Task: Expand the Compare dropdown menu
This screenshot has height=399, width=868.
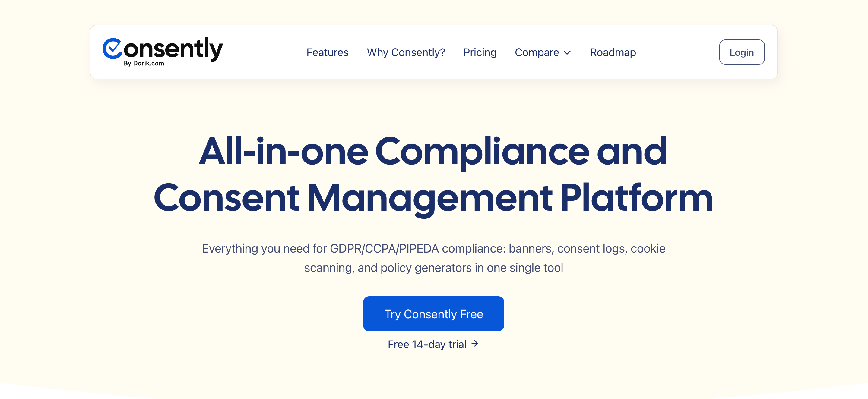Action: coord(543,52)
